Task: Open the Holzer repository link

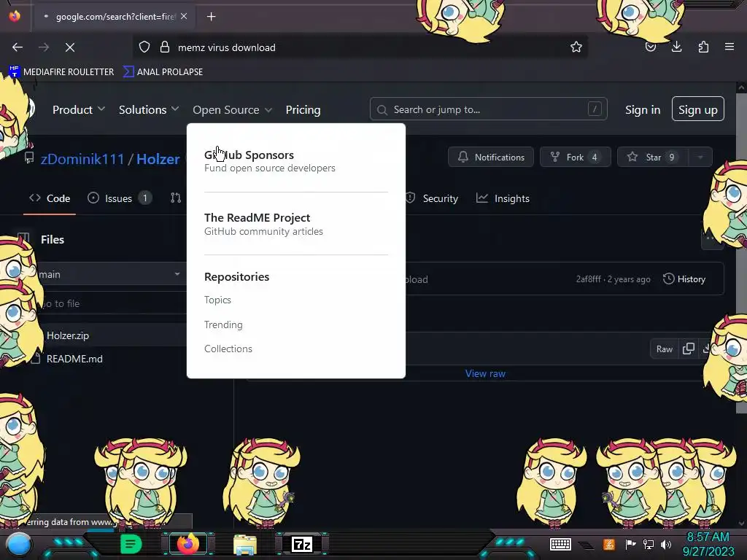Action: point(158,159)
